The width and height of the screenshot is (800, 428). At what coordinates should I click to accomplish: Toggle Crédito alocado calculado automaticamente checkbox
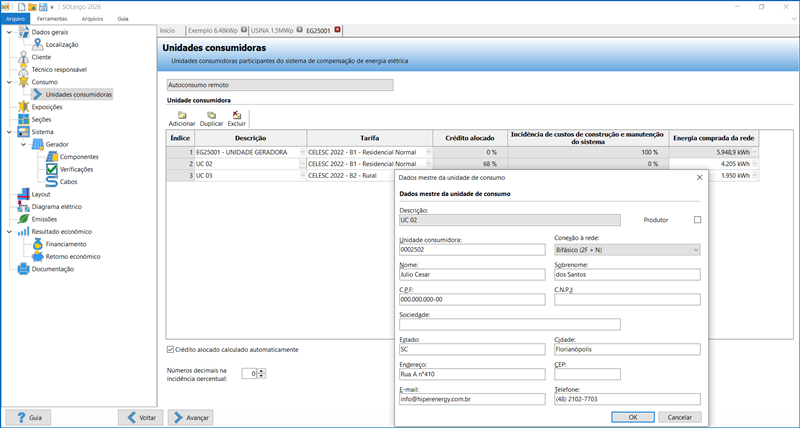point(170,349)
